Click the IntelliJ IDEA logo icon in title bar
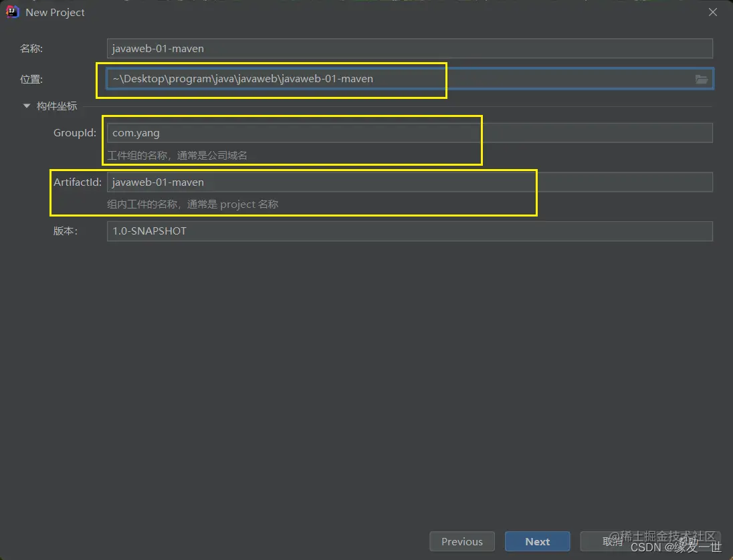The width and height of the screenshot is (733, 560). [12, 12]
